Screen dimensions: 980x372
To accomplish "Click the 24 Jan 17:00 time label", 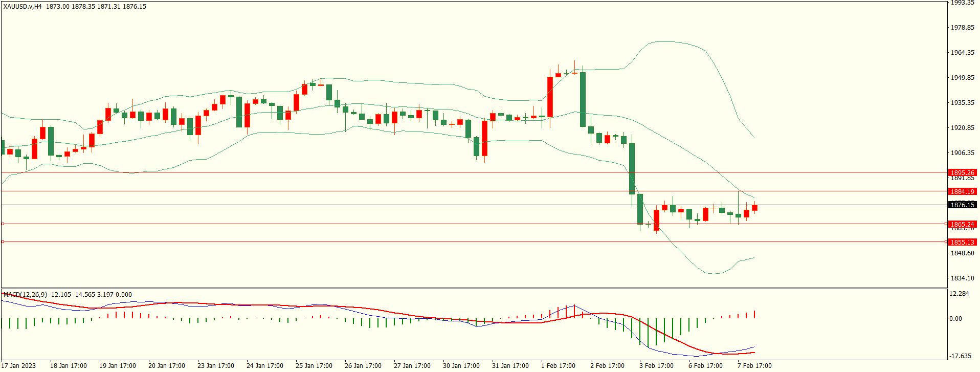I will [265, 366].
